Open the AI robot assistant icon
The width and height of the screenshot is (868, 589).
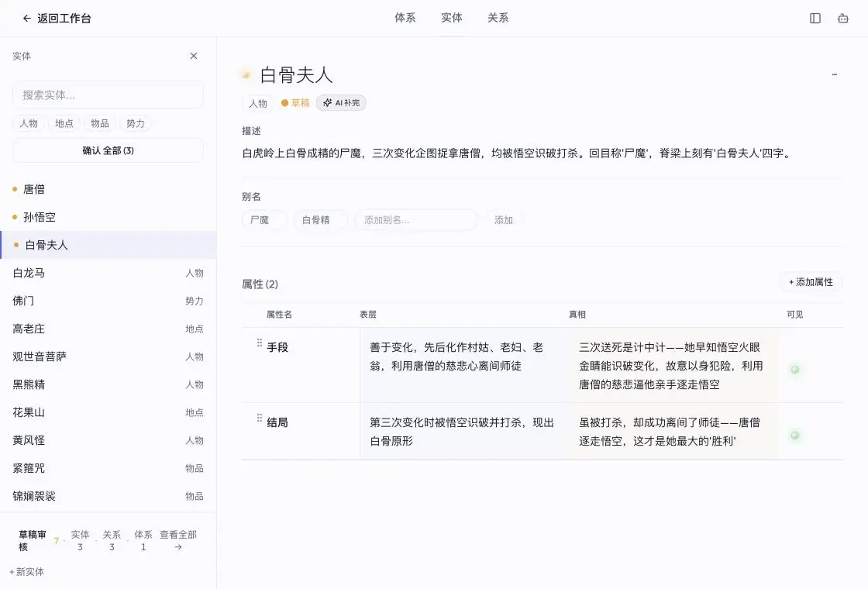(x=842, y=19)
